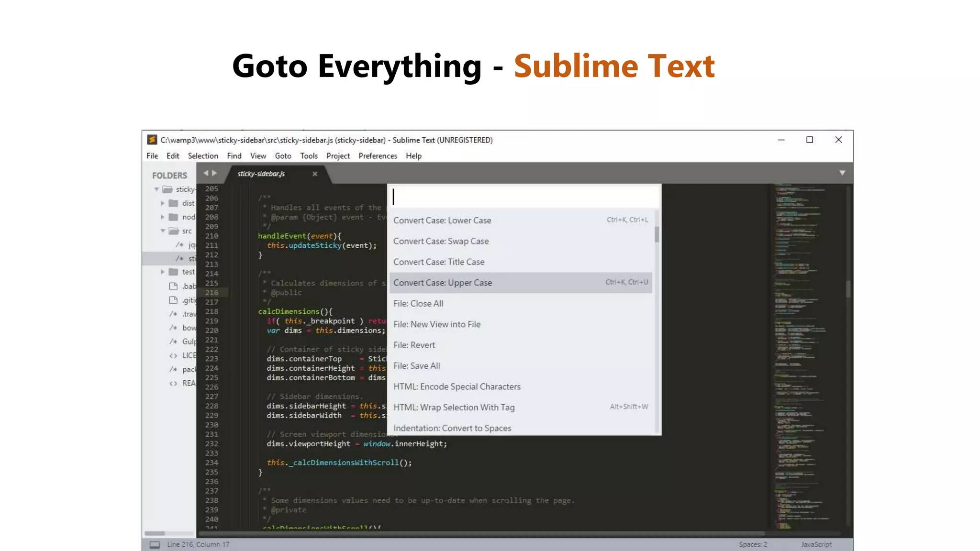Image resolution: width=980 pixels, height=551 pixels.
Task: Open JavaScript syntax selector in status bar
Action: 816,545
